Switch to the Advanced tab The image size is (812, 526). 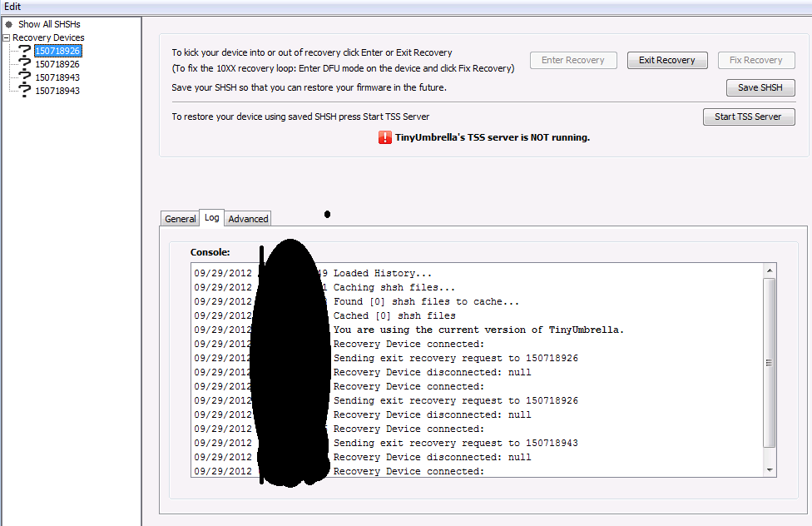[x=248, y=219]
